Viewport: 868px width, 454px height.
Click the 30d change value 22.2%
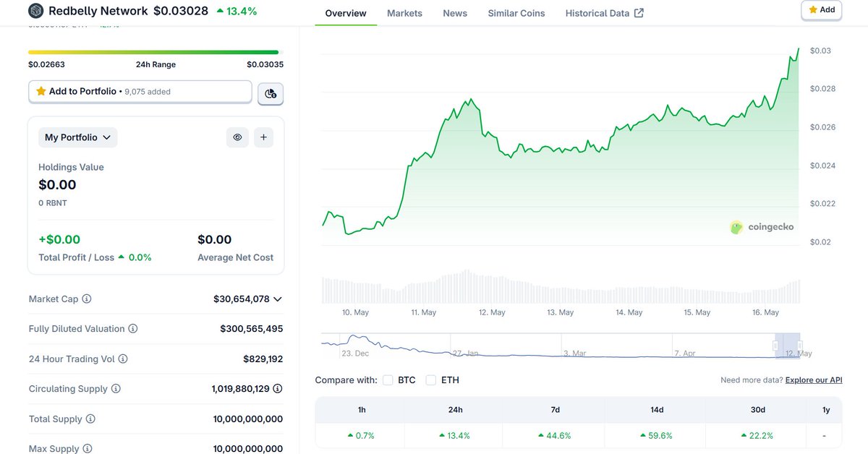[x=757, y=436]
